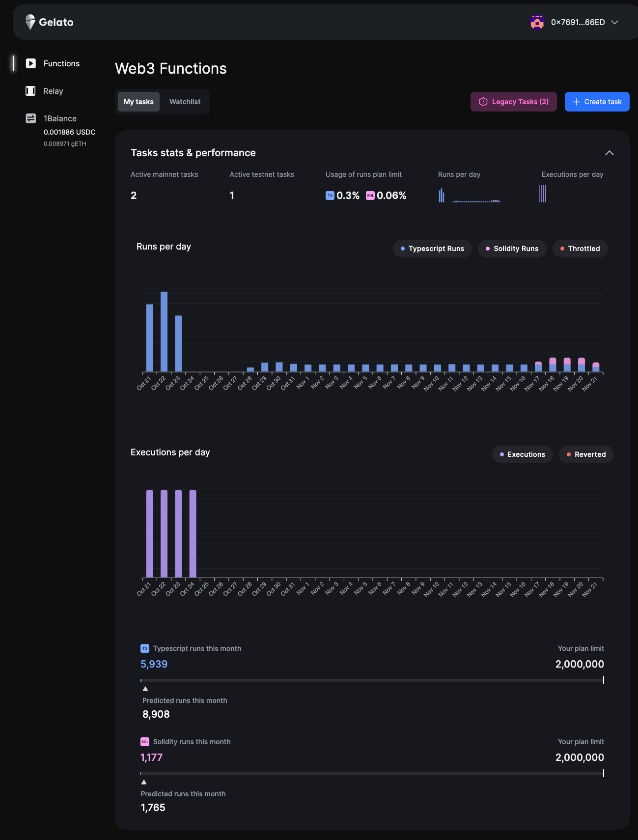The width and height of the screenshot is (638, 840).
Task: Click the 0.06% Solidity usage value
Action: (391, 196)
